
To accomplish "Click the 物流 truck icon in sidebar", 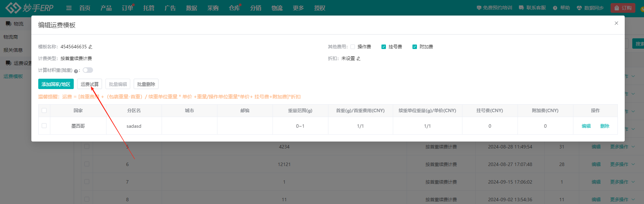I will pos(9,24).
